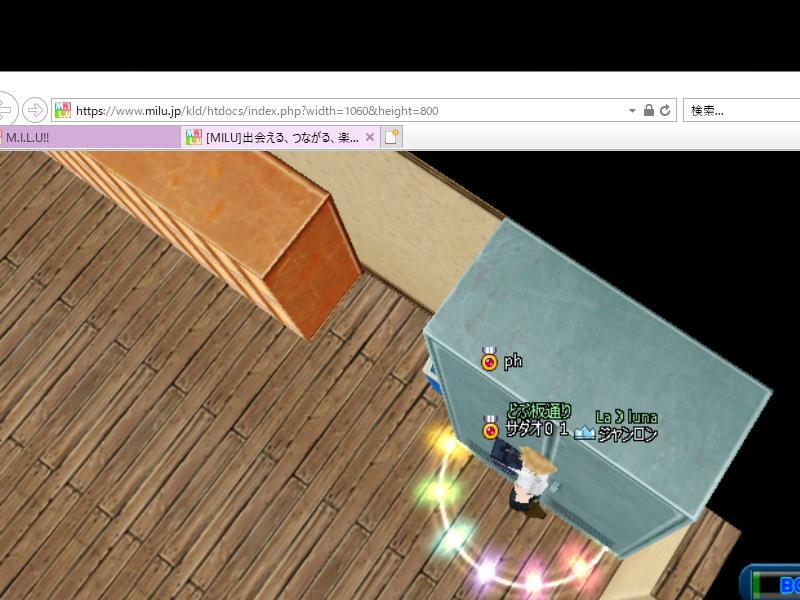Open the address bar history dropdown arrow
This screenshot has height=600, width=800.
(x=632, y=110)
